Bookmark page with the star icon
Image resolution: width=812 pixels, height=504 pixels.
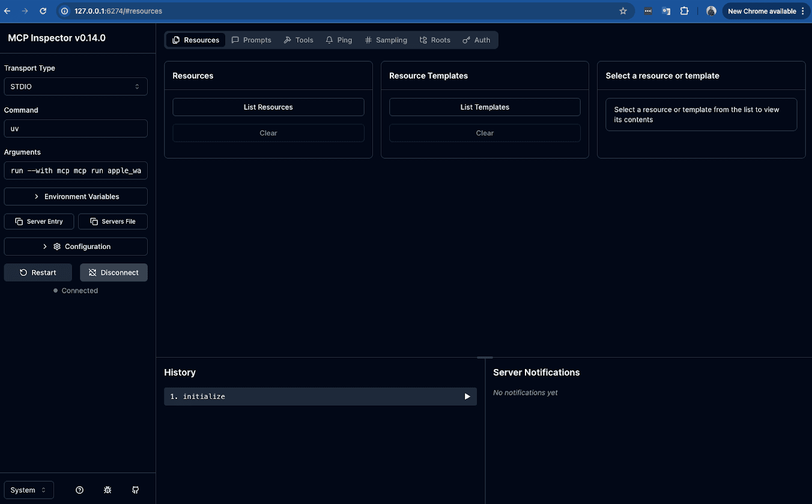click(x=623, y=11)
